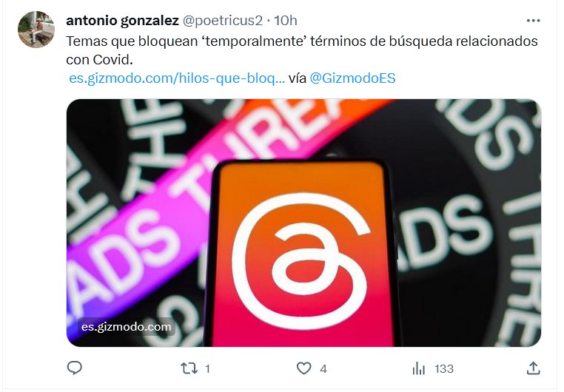
Task: Open the three-dot More options menu
Action: pyautogui.click(x=533, y=21)
